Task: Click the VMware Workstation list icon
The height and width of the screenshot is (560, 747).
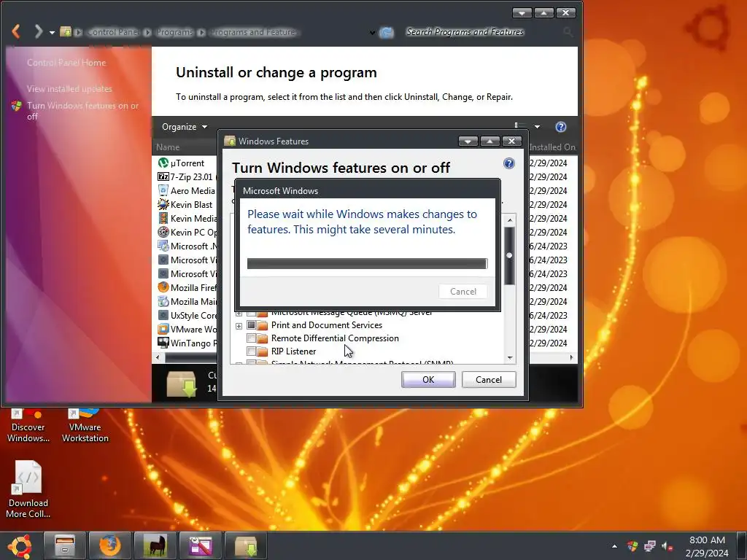Action: [163, 329]
